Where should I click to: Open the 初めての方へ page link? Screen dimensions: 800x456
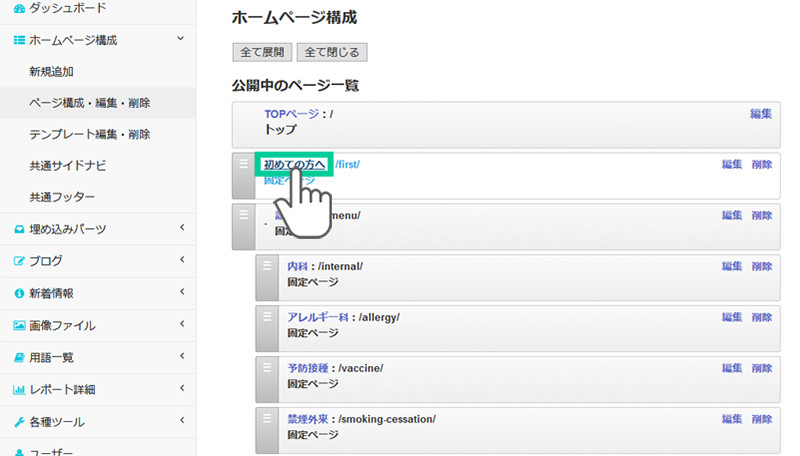pyautogui.click(x=294, y=164)
